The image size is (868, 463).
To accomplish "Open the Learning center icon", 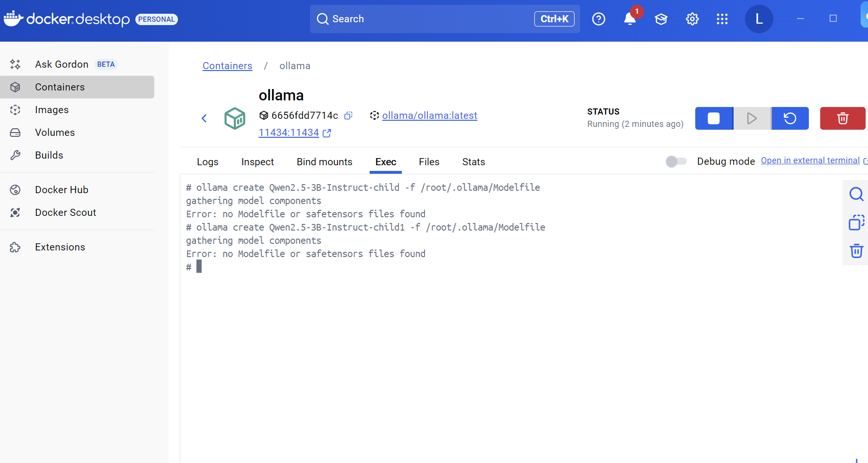I will pyautogui.click(x=661, y=19).
